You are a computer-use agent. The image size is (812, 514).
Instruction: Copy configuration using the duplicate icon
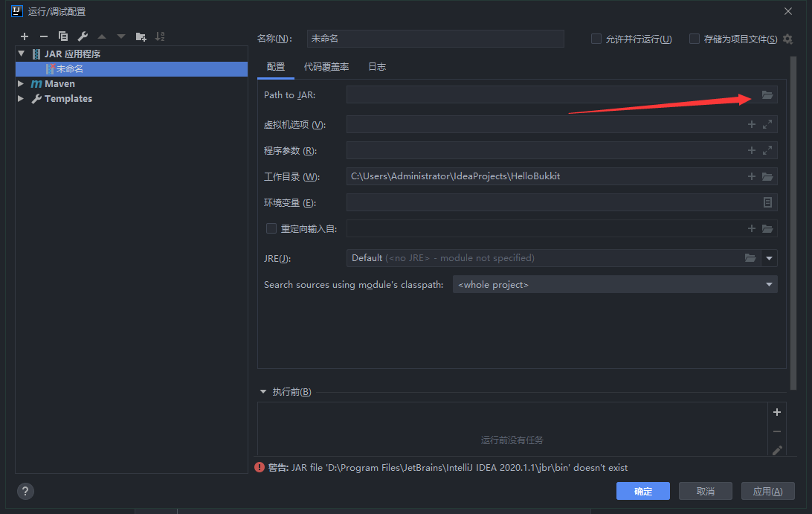tap(63, 36)
